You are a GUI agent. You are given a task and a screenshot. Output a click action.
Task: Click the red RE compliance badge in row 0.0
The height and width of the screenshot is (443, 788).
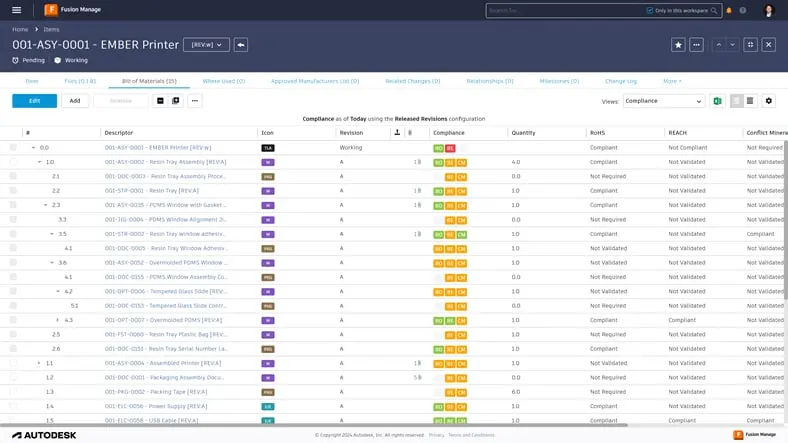point(450,148)
